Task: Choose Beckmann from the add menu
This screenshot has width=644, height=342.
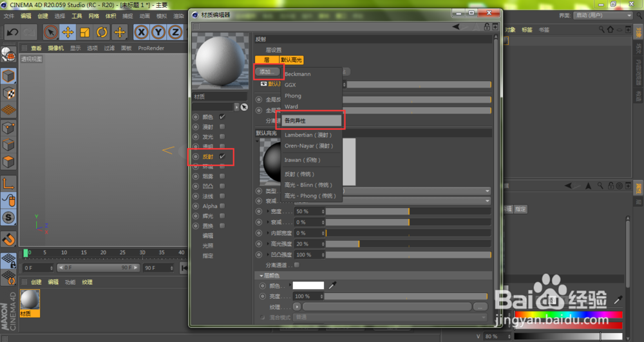Action: [298, 74]
